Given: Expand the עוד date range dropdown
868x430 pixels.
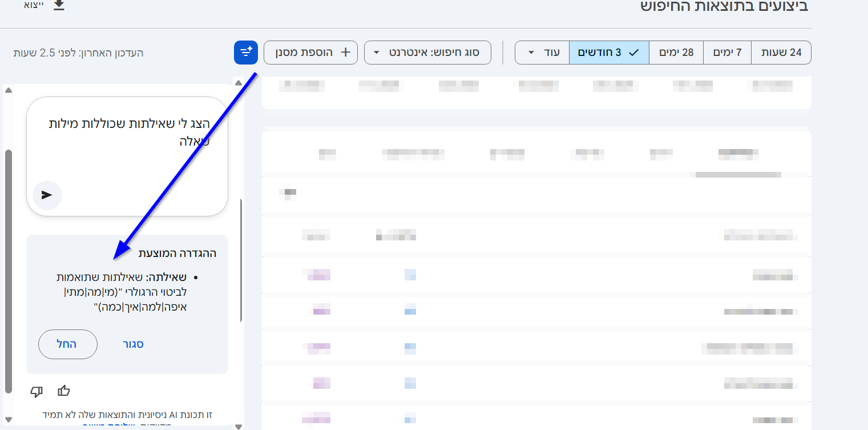Looking at the screenshot, I should pos(542,53).
